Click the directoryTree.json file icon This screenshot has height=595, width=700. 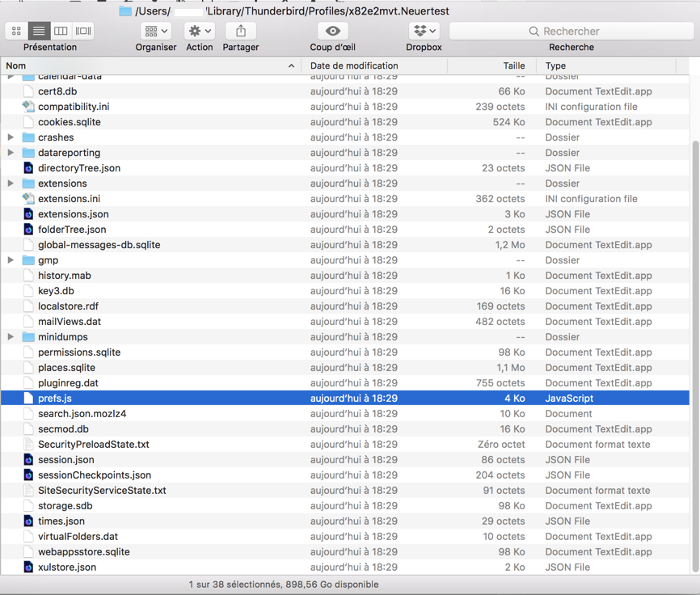[28, 168]
